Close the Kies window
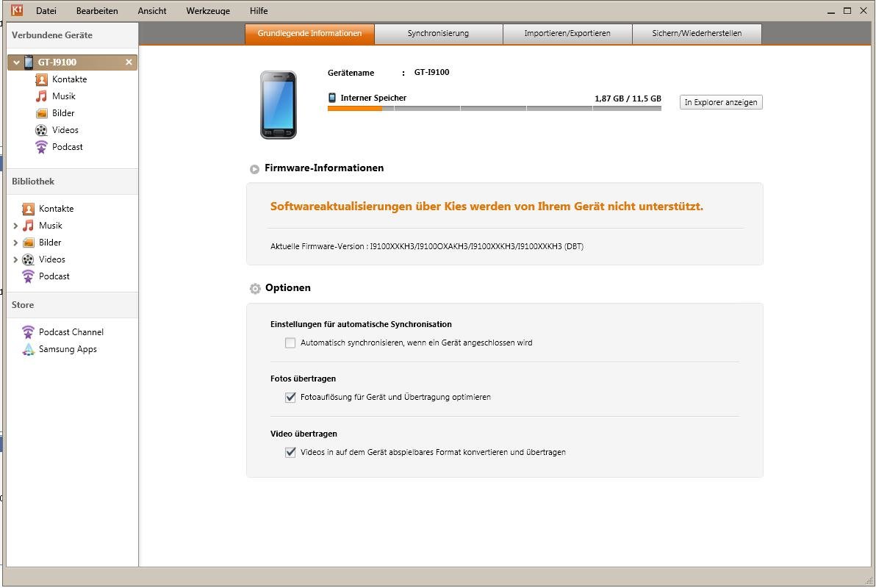This screenshot has width=876, height=588. coord(864,10)
